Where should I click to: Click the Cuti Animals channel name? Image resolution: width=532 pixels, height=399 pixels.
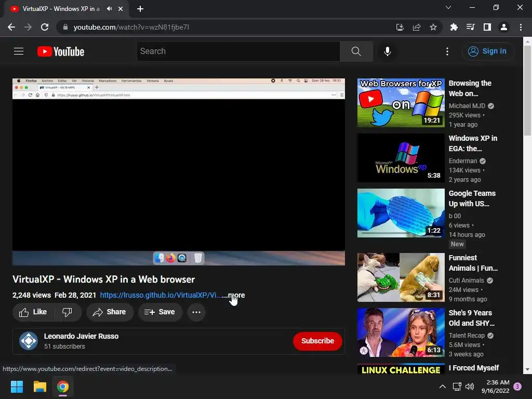tap(466, 280)
